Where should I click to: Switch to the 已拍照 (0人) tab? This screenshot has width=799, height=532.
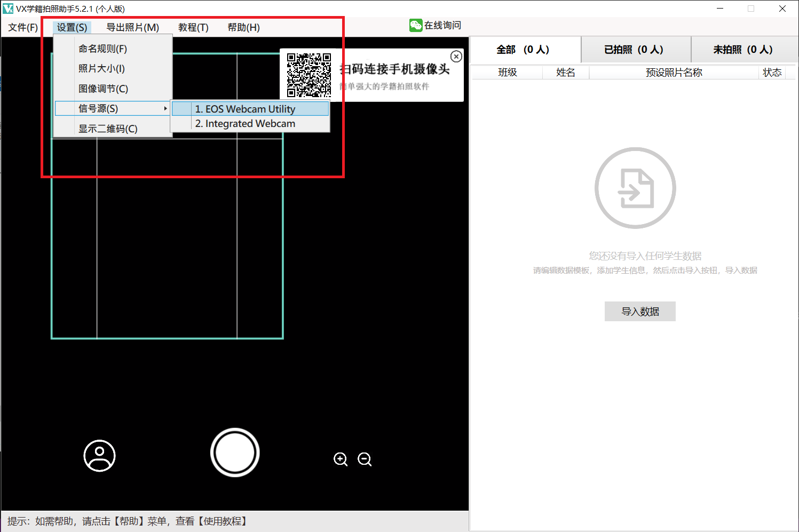[x=636, y=50]
